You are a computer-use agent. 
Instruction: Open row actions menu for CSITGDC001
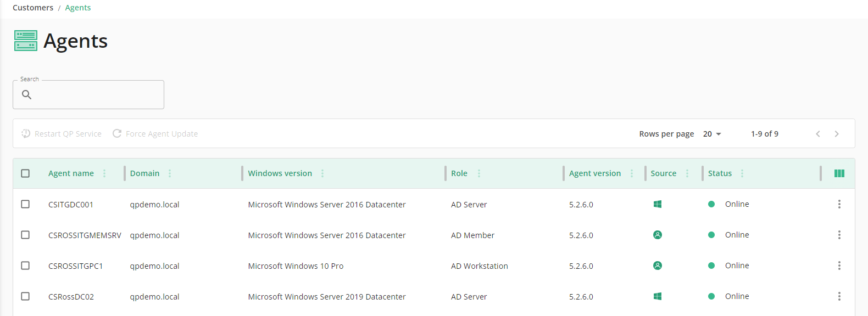pos(839,204)
